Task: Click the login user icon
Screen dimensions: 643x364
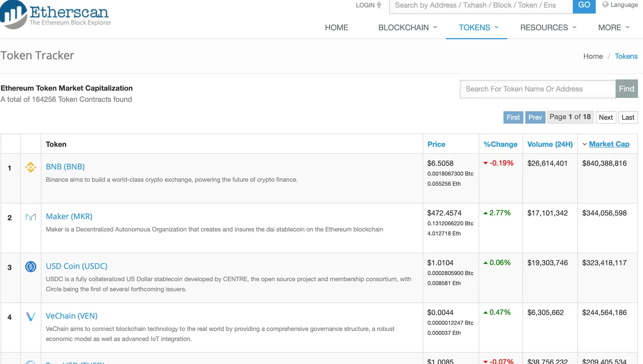Action: 379,5
